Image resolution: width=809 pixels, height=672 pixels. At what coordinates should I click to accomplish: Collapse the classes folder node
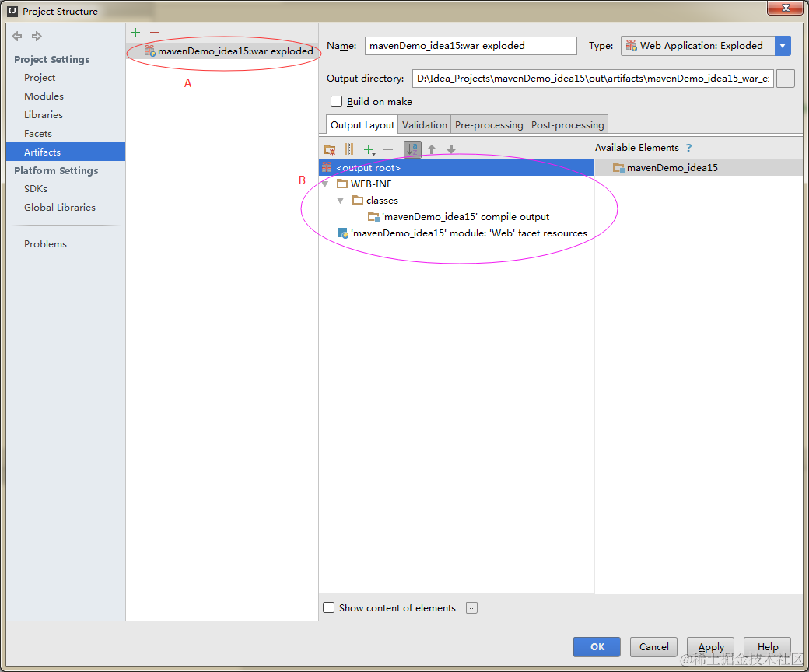(341, 201)
